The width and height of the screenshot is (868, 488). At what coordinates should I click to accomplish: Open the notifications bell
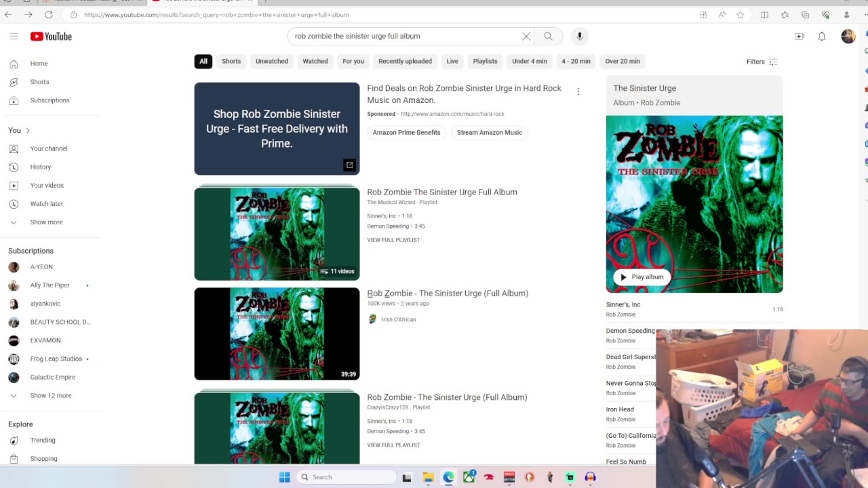822,37
